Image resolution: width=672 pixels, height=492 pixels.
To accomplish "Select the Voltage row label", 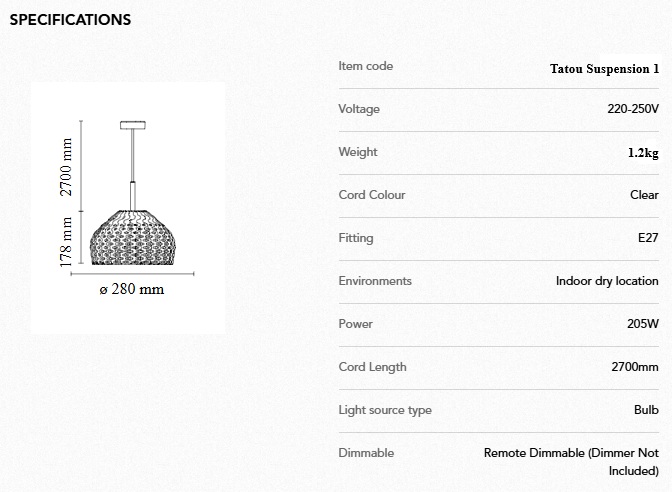I will pos(359,109).
